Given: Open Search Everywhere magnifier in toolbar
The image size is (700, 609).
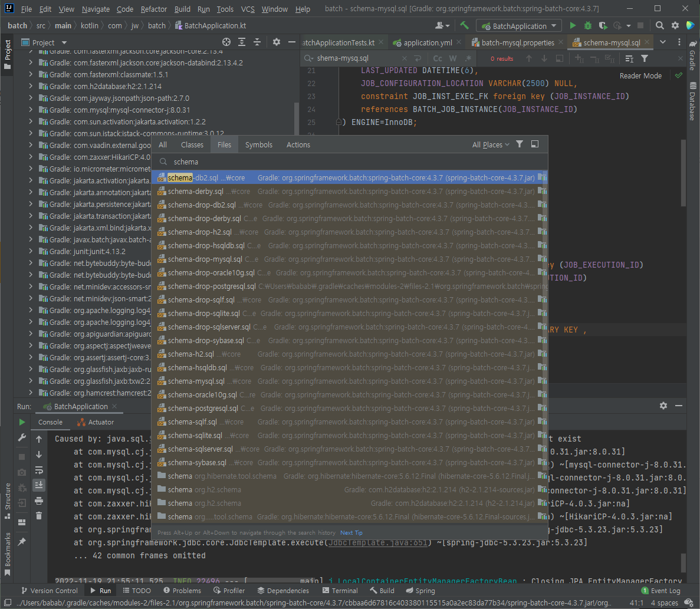Looking at the screenshot, I should (659, 26).
